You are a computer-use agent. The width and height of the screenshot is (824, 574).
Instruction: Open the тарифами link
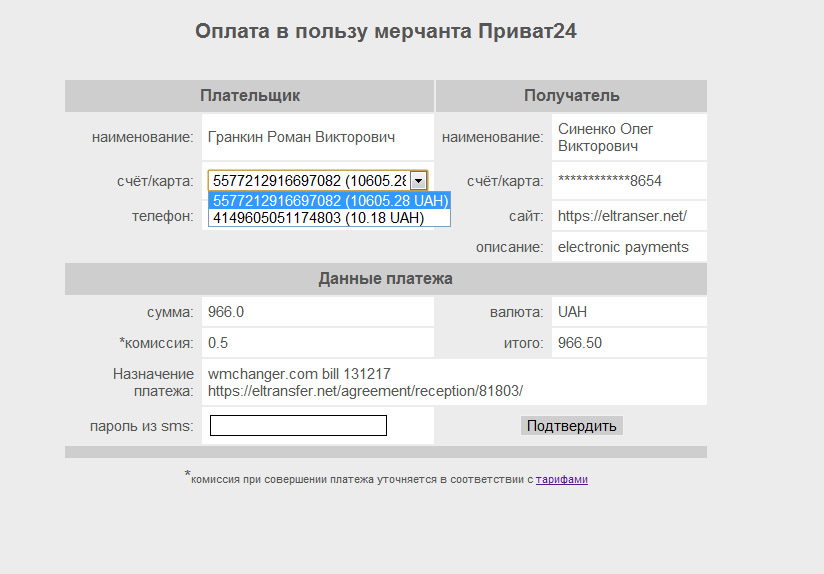561,479
